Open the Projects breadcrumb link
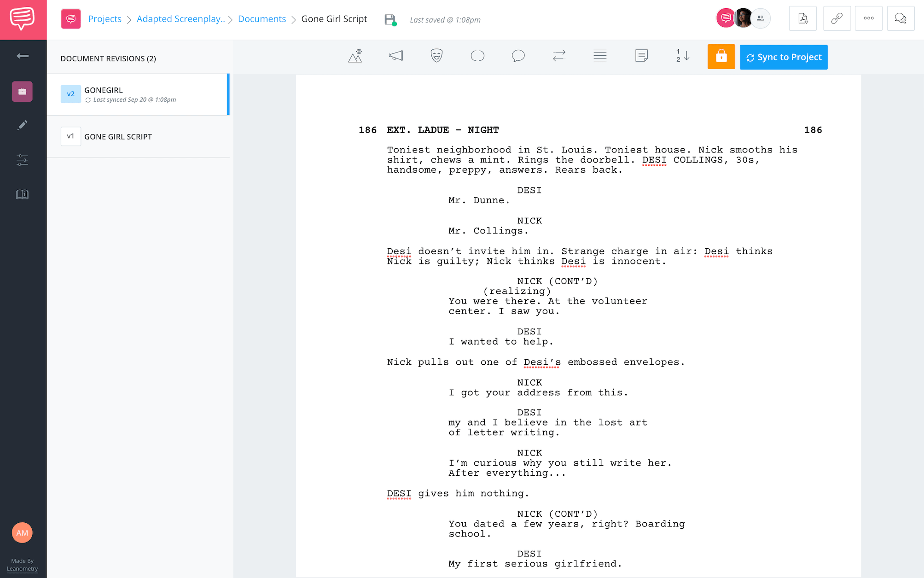Viewport: 924px width, 578px height. 105,18
